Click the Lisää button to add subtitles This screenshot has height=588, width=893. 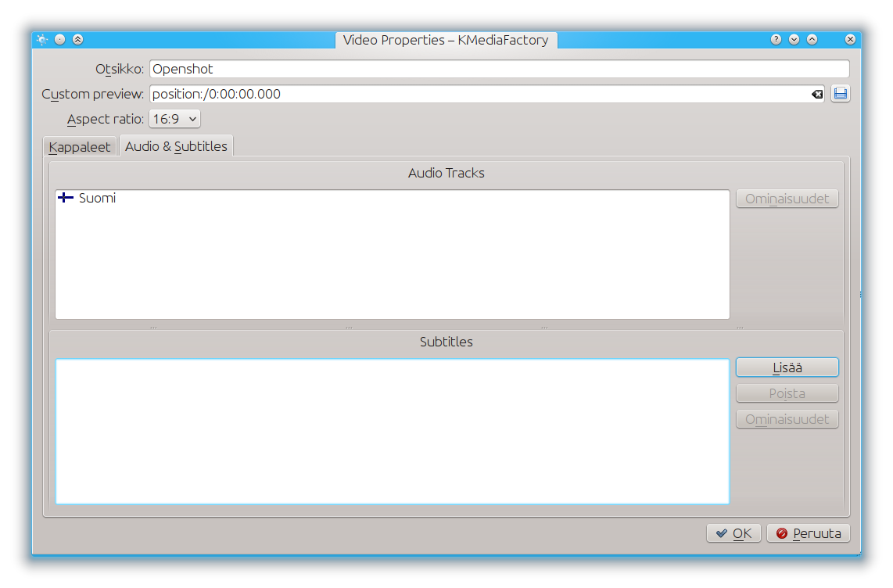click(787, 367)
